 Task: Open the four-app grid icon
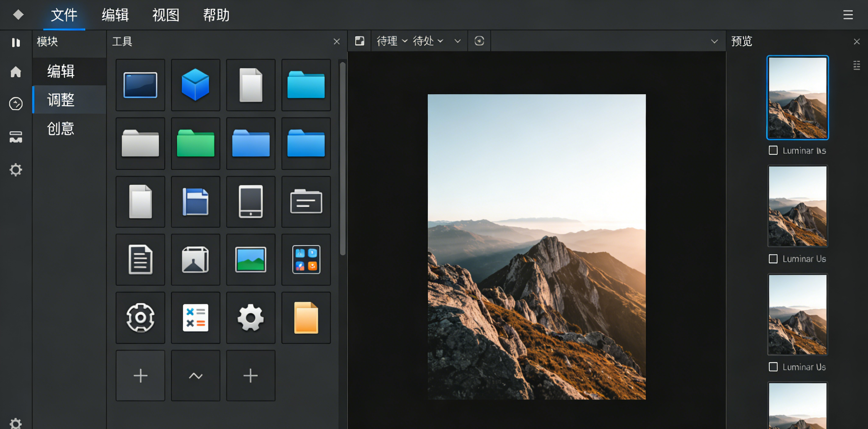306,259
